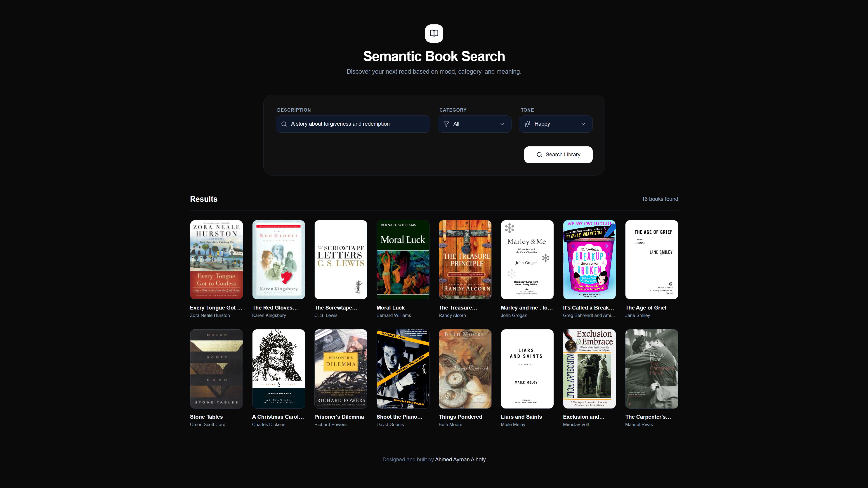Expand the Category dropdown chevron
Image resolution: width=868 pixels, height=488 pixels.
[x=502, y=124]
